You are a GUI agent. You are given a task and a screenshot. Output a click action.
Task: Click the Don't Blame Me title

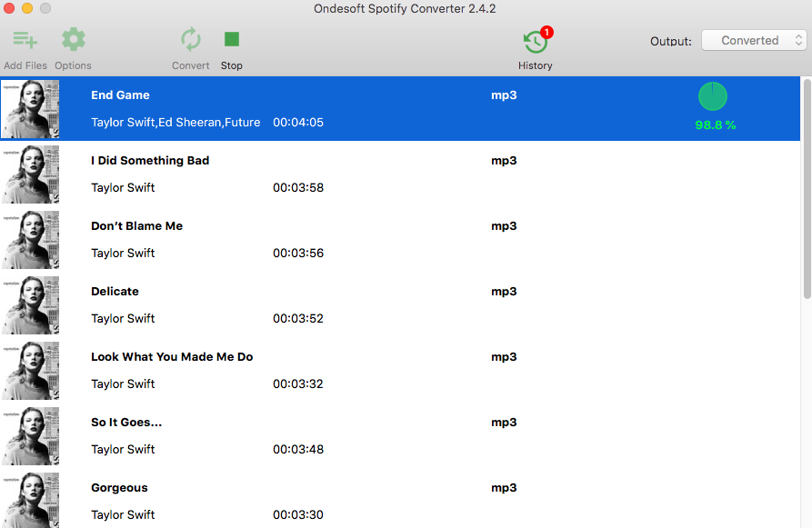136,226
